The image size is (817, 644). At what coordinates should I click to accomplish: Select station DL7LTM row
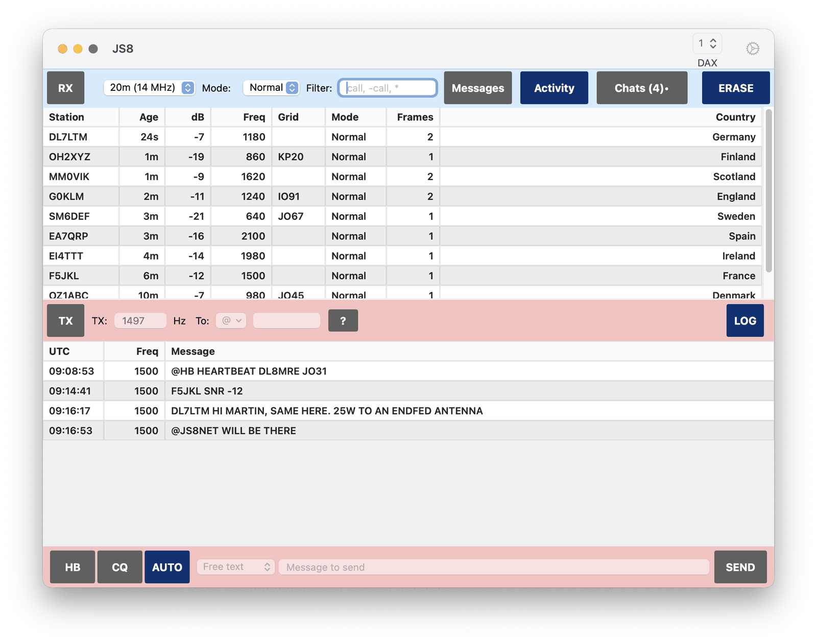click(x=402, y=137)
